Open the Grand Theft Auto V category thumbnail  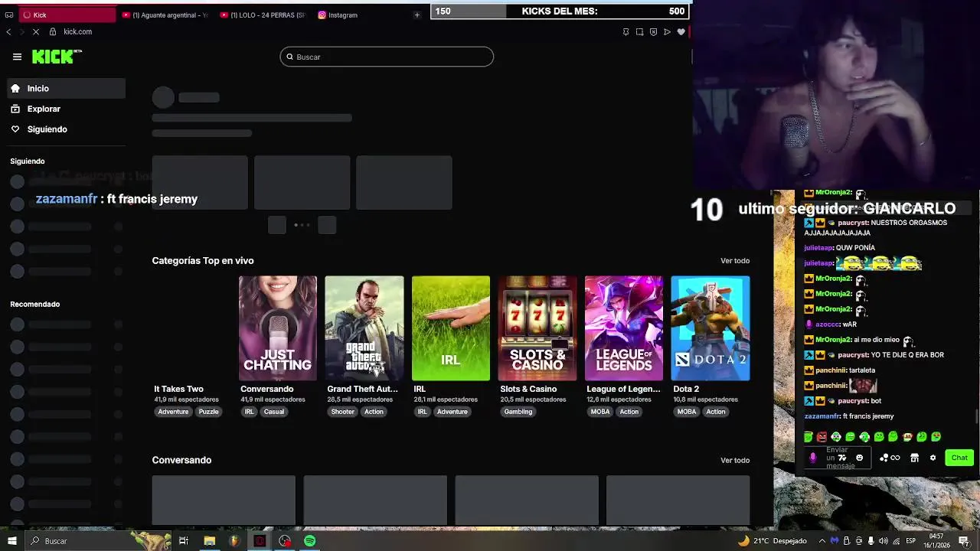pos(364,328)
